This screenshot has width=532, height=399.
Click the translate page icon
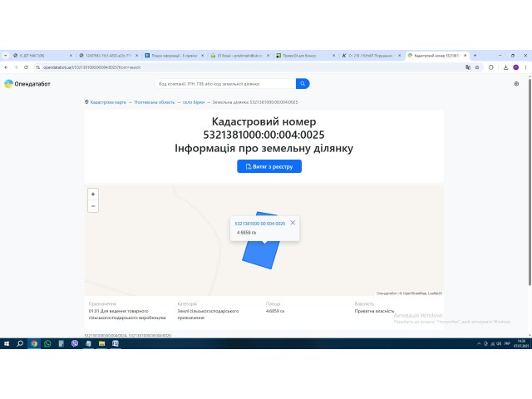coord(468,67)
